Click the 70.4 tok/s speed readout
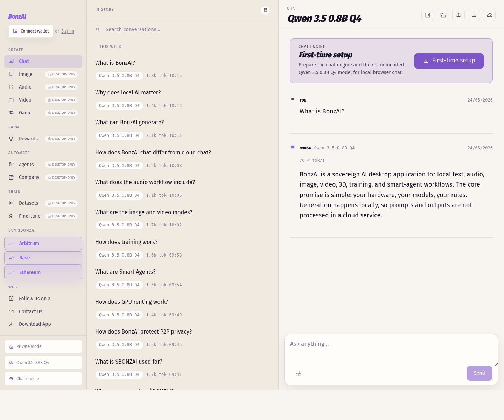 pyautogui.click(x=312, y=160)
